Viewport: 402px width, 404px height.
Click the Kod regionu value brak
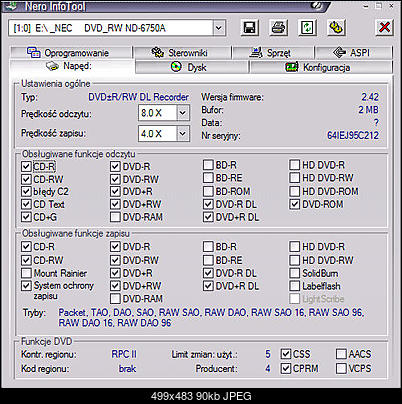127,369
